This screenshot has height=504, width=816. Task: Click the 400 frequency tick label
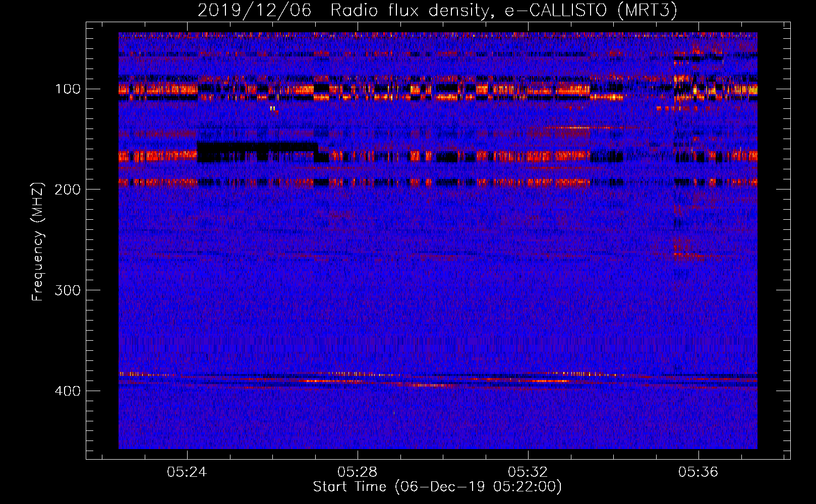tap(68, 391)
